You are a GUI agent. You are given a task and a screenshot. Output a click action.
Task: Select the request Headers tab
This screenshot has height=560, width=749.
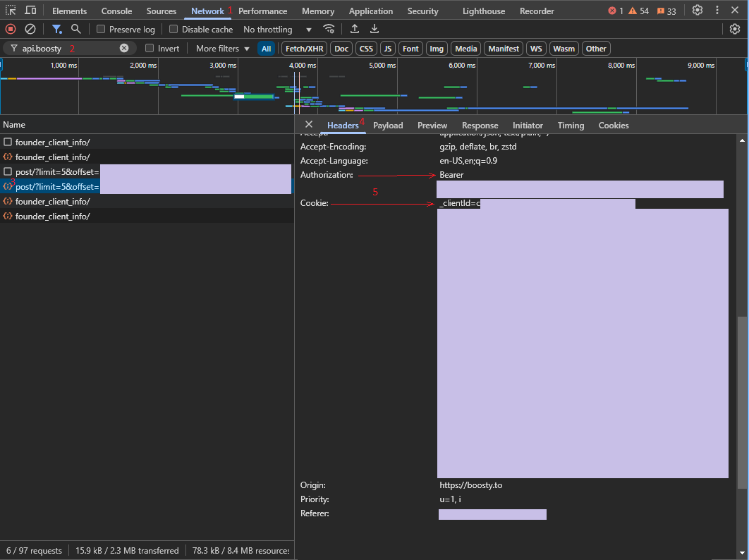(343, 125)
